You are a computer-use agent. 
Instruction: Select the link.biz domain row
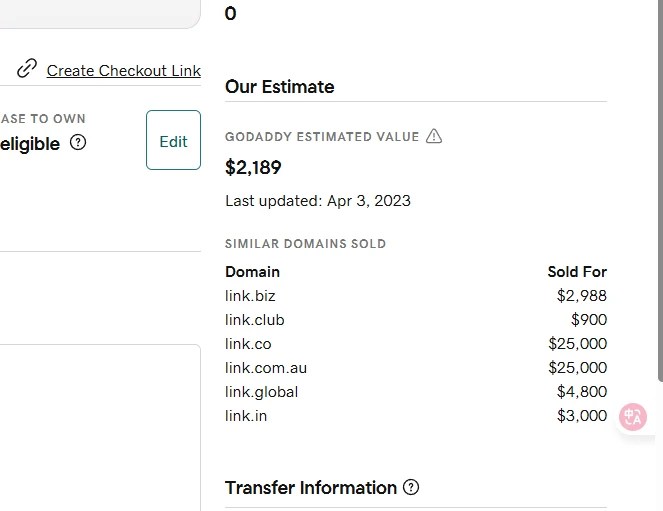[250, 296]
